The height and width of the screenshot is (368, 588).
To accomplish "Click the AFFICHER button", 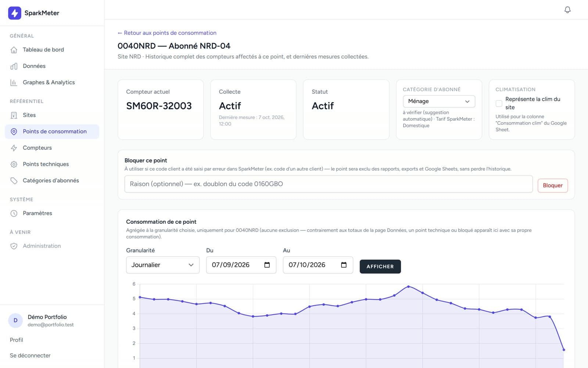I will tap(380, 266).
